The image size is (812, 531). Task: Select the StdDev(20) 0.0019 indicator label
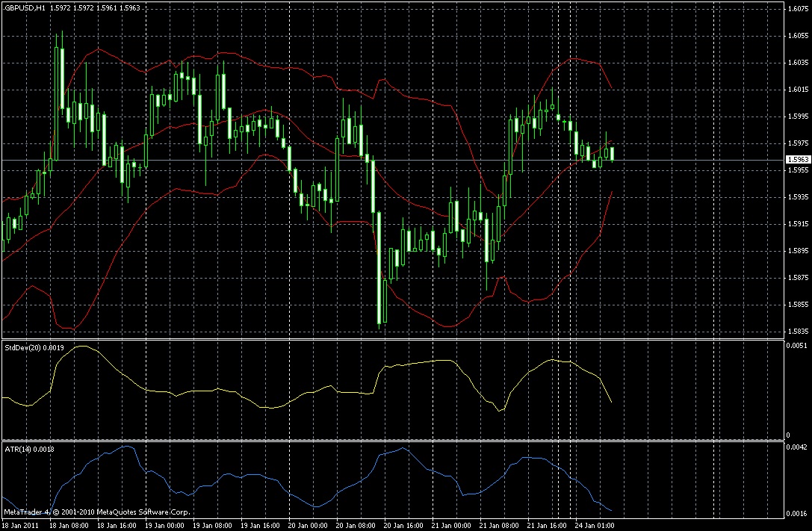(x=34, y=348)
